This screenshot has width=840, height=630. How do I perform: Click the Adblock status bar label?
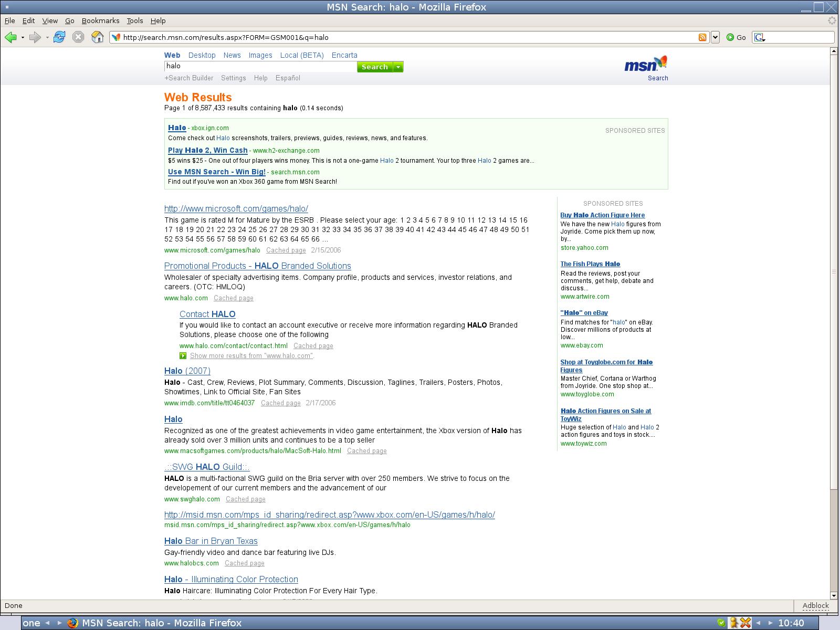click(816, 605)
